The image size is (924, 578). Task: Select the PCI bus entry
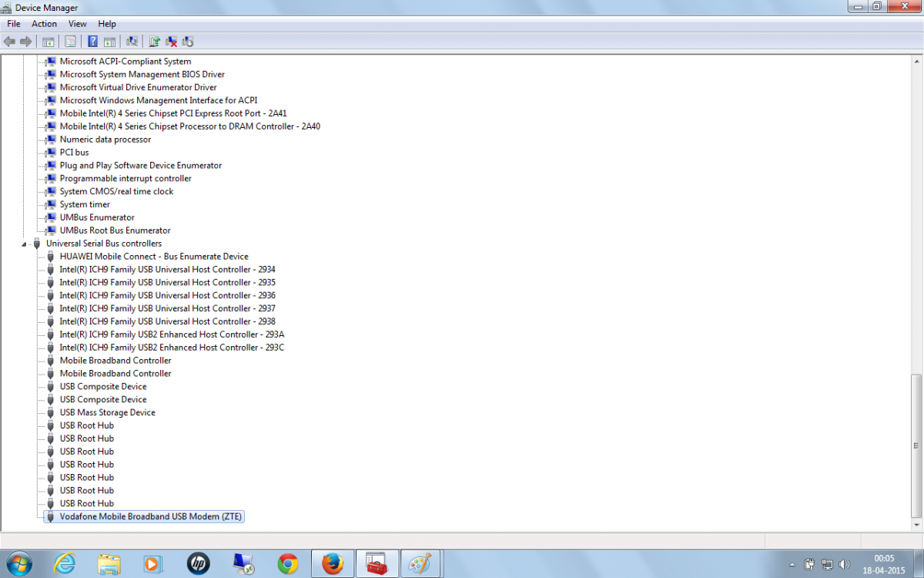point(75,153)
